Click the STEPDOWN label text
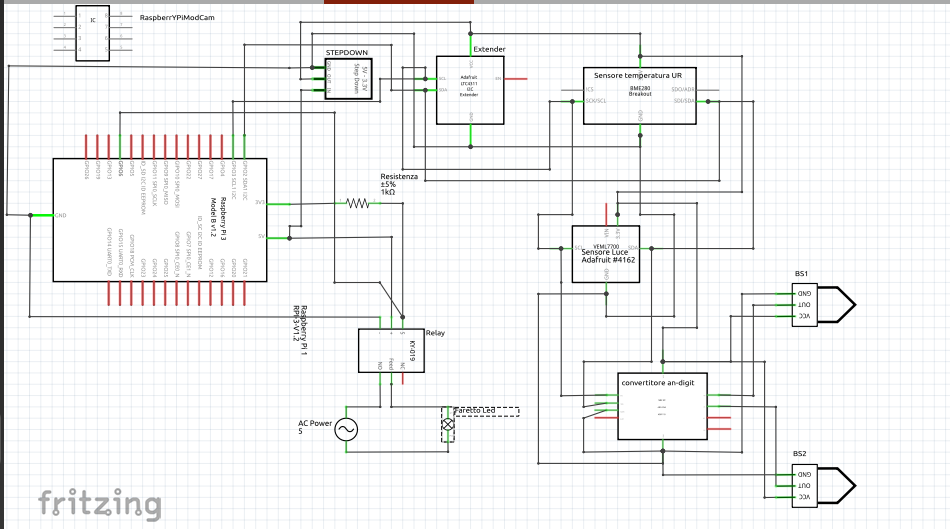 [347, 53]
